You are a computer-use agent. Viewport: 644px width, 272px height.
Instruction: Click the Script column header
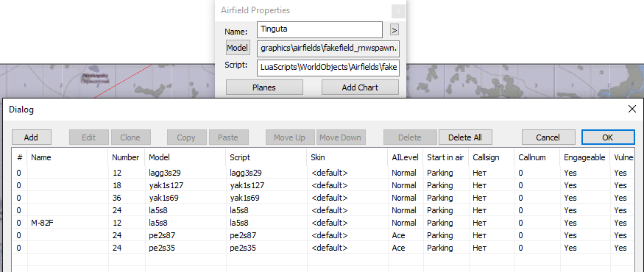(266, 157)
